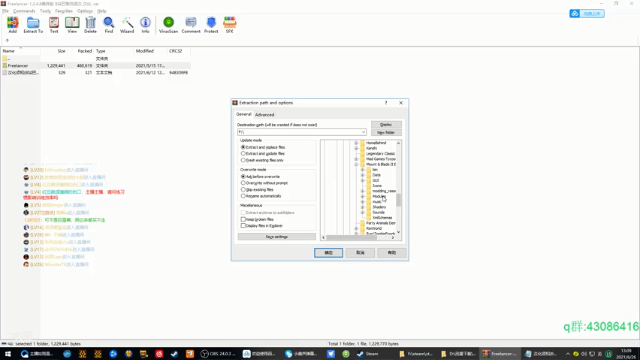Sort by the Modified column header
This screenshot has height=360, width=640.
click(151, 51)
